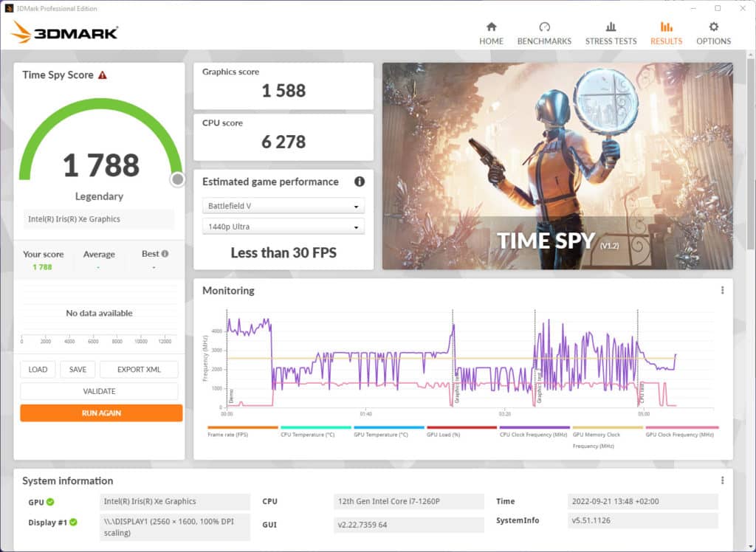
Task: Toggle GPU Clock Frequency legend entry
Action: [681, 432]
